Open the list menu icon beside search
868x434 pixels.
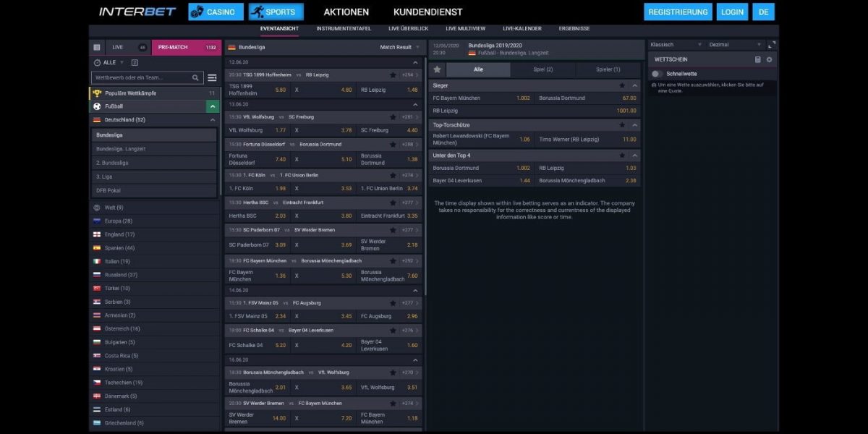pos(212,78)
